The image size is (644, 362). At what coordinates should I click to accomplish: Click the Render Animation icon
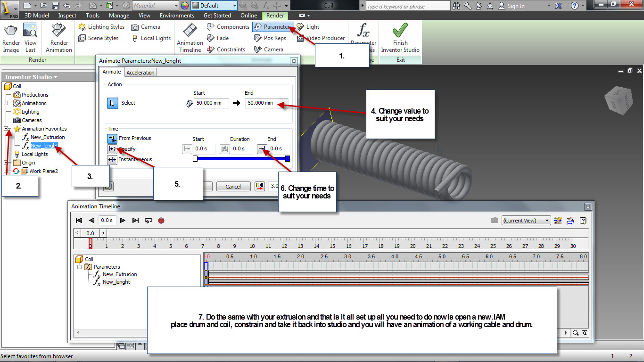point(59,30)
